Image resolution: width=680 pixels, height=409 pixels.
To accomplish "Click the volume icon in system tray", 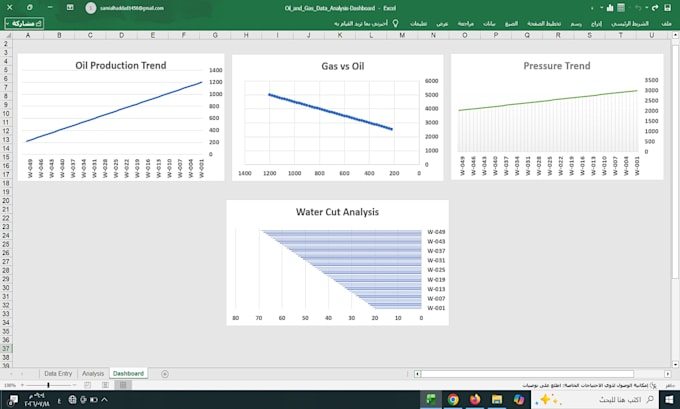I will 83,400.
